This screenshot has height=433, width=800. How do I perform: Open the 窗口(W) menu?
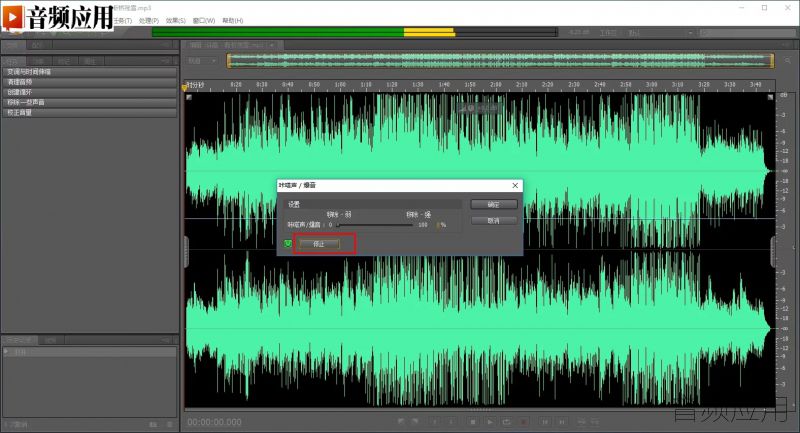pos(204,21)
